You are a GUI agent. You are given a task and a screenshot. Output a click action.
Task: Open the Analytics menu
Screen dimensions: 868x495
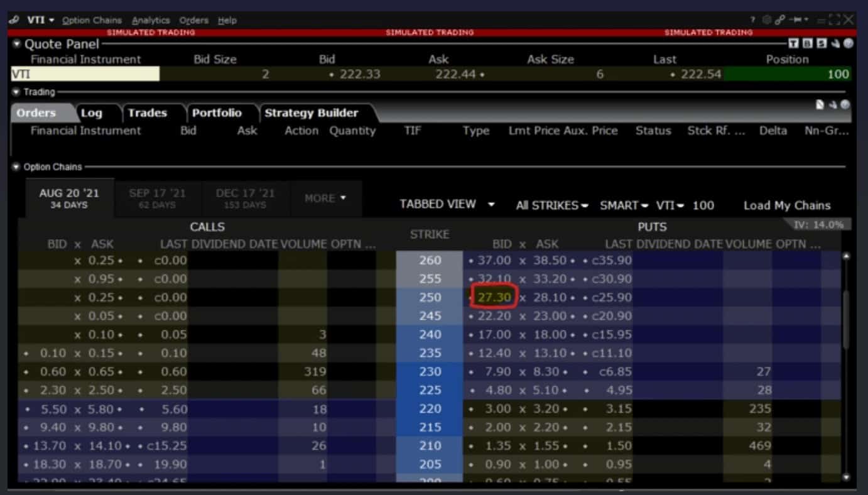click(151, 20)
